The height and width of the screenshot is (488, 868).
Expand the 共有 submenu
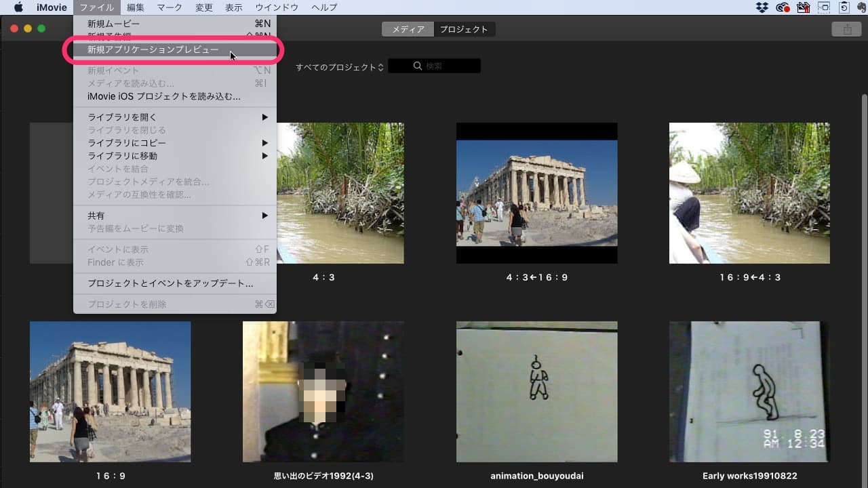pyautogui.click(x=175, y=216)
